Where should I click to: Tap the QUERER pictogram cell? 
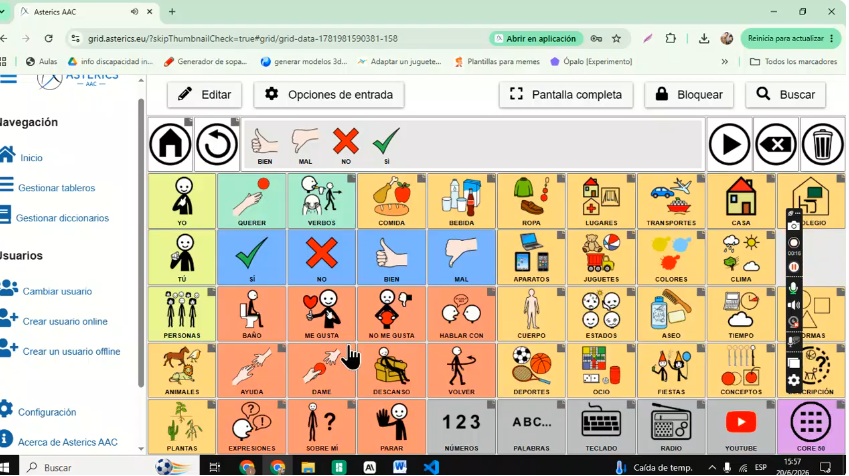(x=252, y=201)
